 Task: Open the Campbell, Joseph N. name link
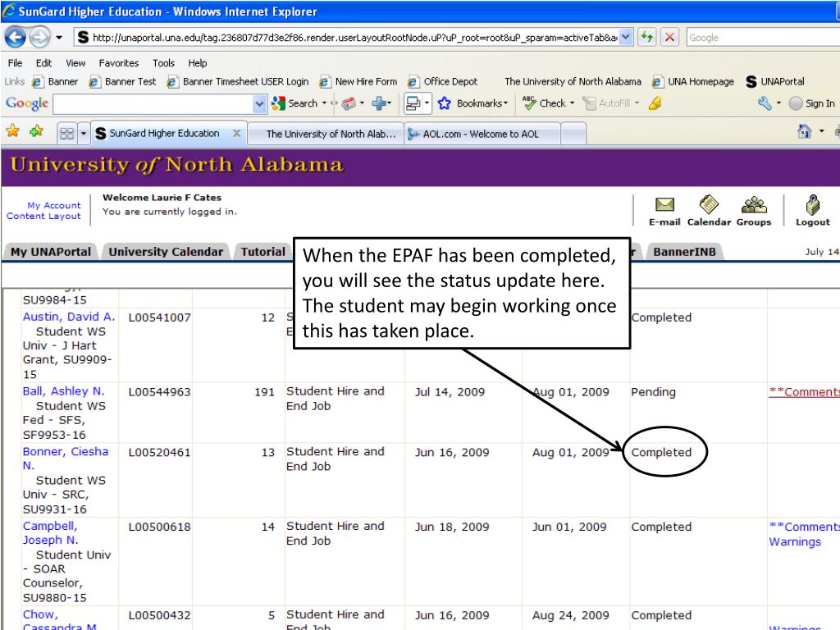50,533
